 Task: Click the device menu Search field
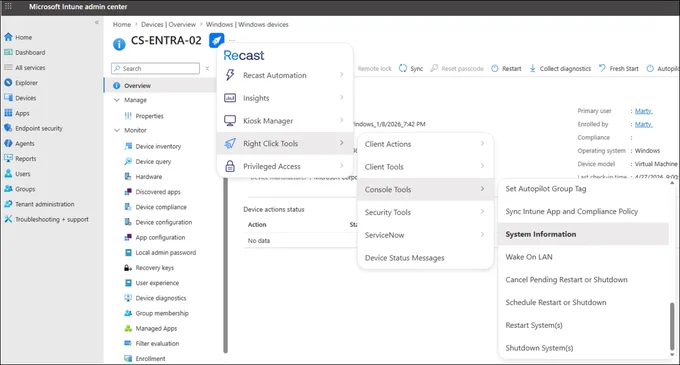(x=156, y=68)
